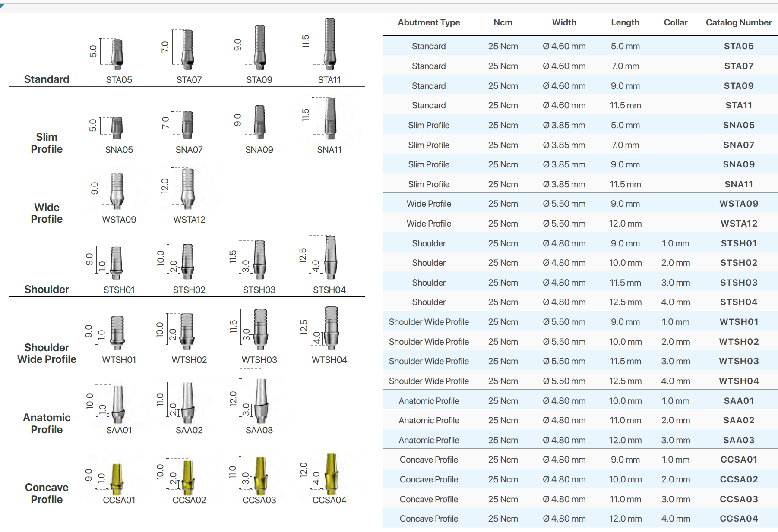The width and height of the screenshot is (778, 532).
Task: Select the gold CCSA04 concave abutment image
Action: click(x=331, y=474)
